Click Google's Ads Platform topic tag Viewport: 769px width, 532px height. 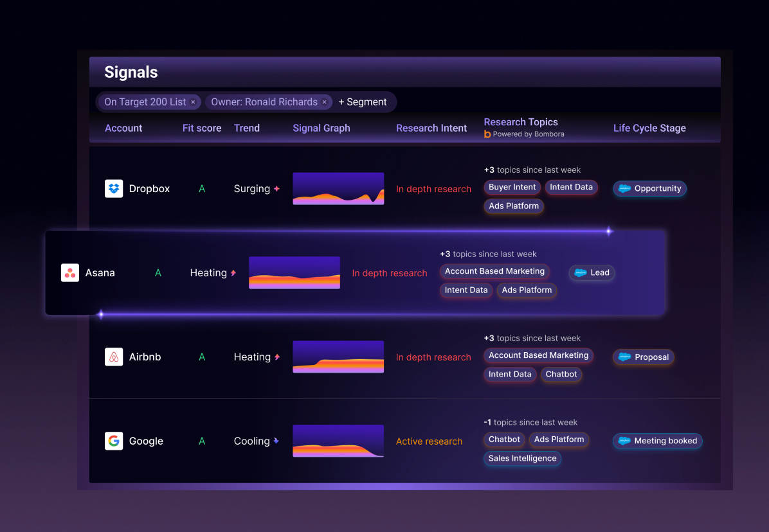(x=559, y=439)
